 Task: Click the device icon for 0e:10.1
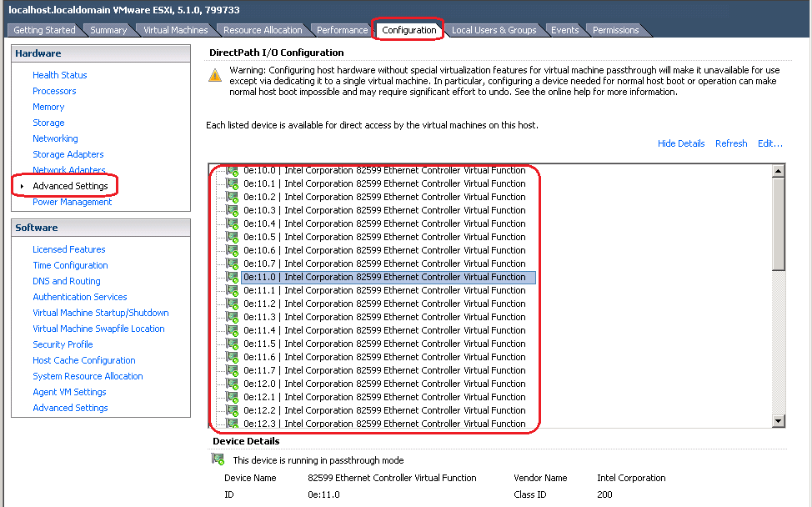(233, 183)
